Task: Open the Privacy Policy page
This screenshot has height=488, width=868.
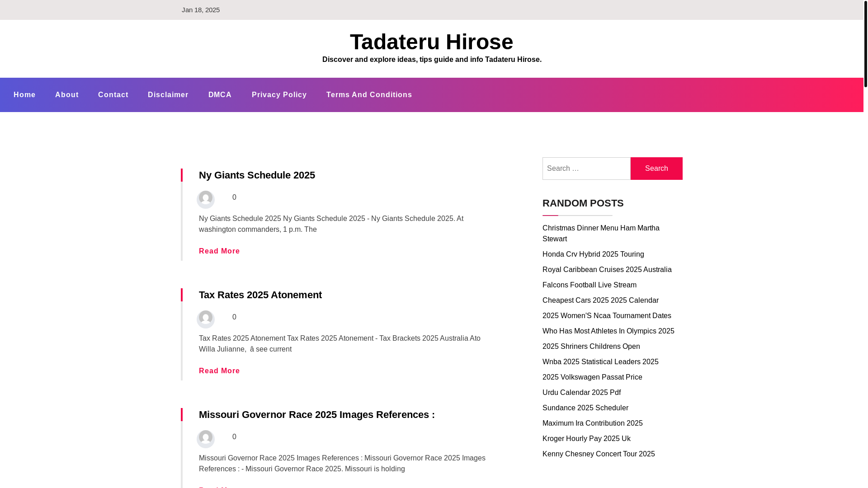Action: (279, 95)
